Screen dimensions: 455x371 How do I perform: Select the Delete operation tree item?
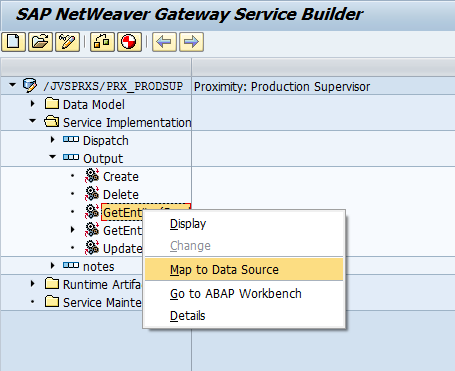pos(121,195)
